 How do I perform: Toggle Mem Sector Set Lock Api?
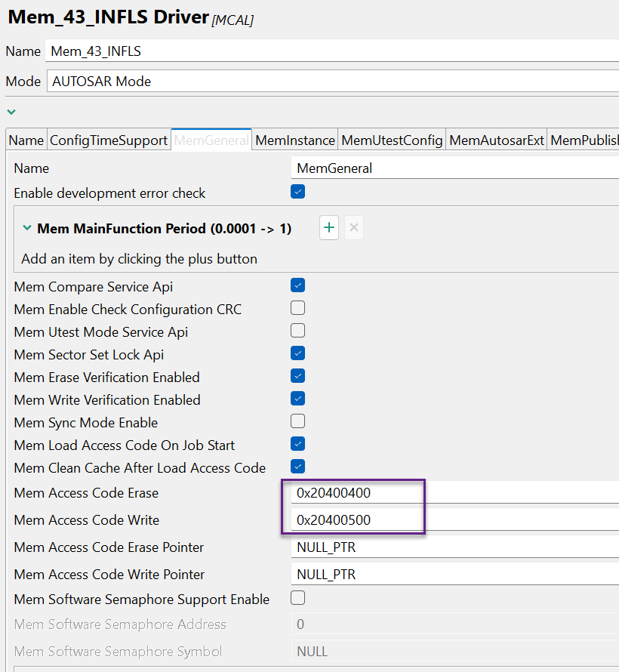[297, 353]
